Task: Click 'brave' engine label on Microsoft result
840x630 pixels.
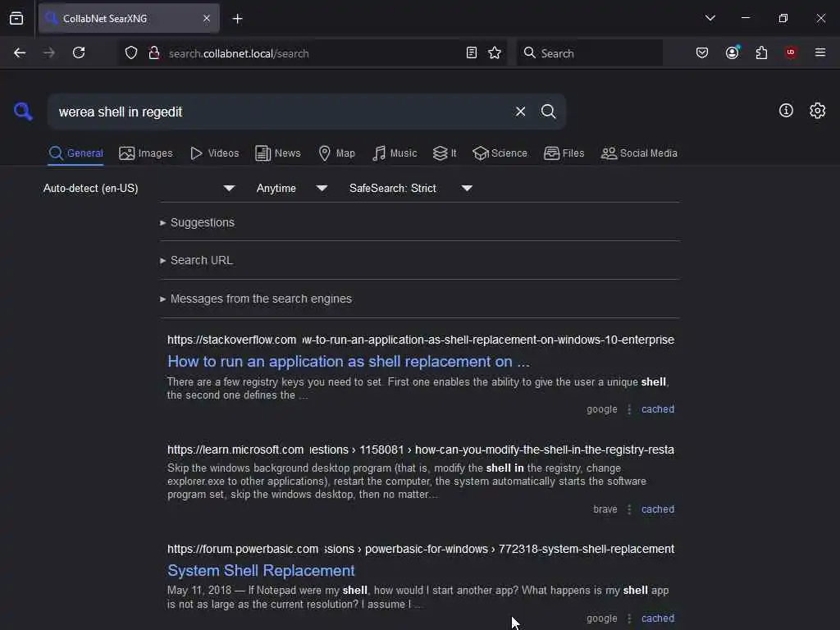Action: [x=605, y=509]
